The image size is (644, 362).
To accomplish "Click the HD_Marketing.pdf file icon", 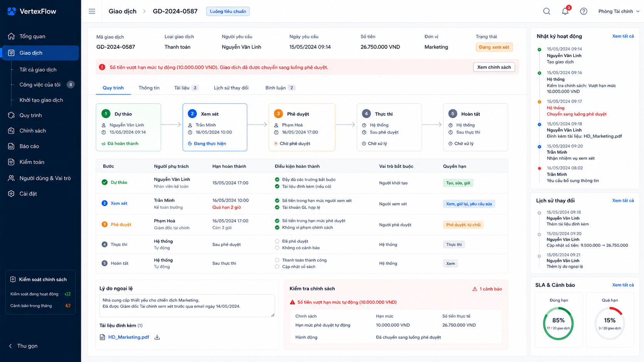I will 102,337.
